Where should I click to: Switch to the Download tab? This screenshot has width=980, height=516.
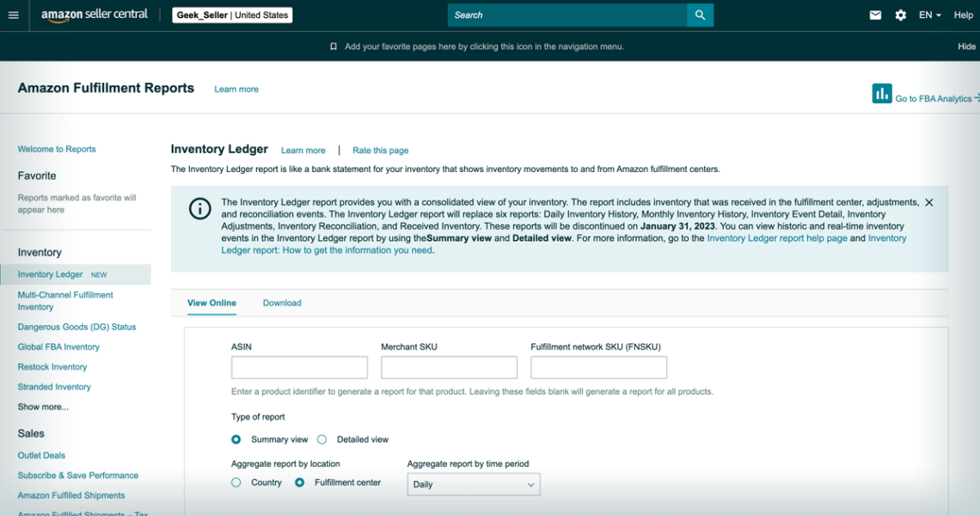tap(284, 303)
